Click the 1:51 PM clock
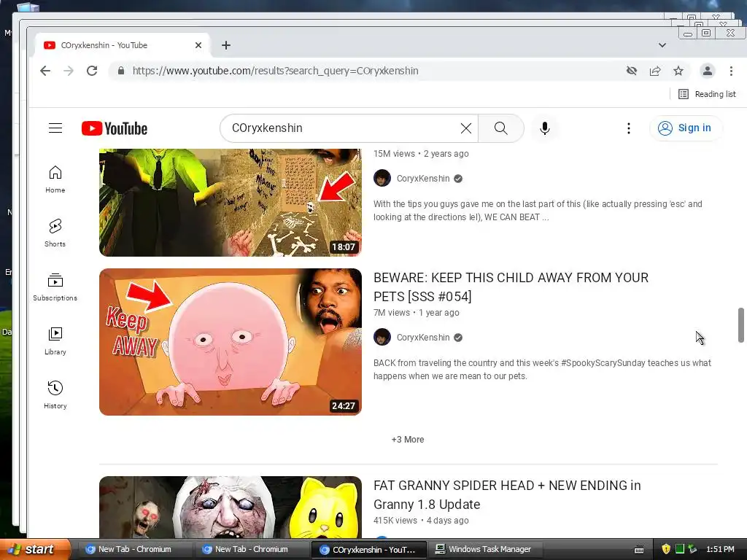Viewport: 747px width, 560px height. click(720, 549)
